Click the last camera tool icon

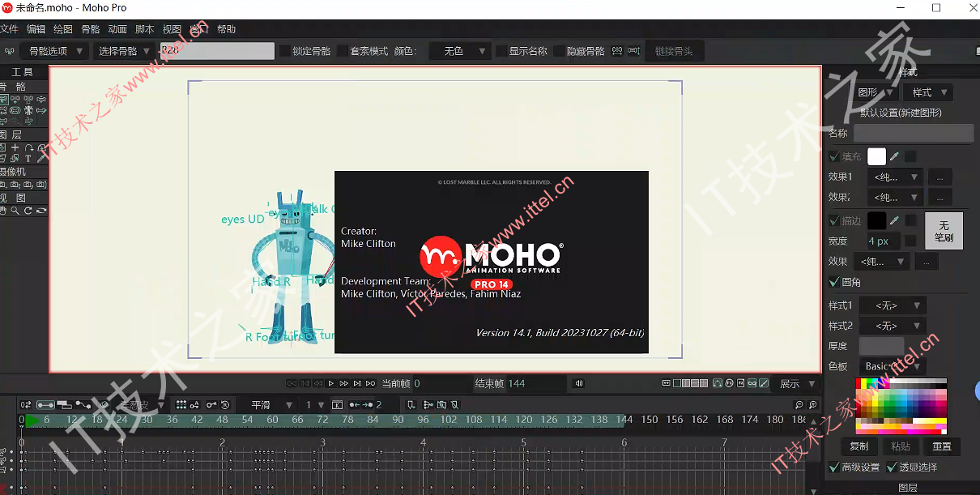click(x=41, y=185)
